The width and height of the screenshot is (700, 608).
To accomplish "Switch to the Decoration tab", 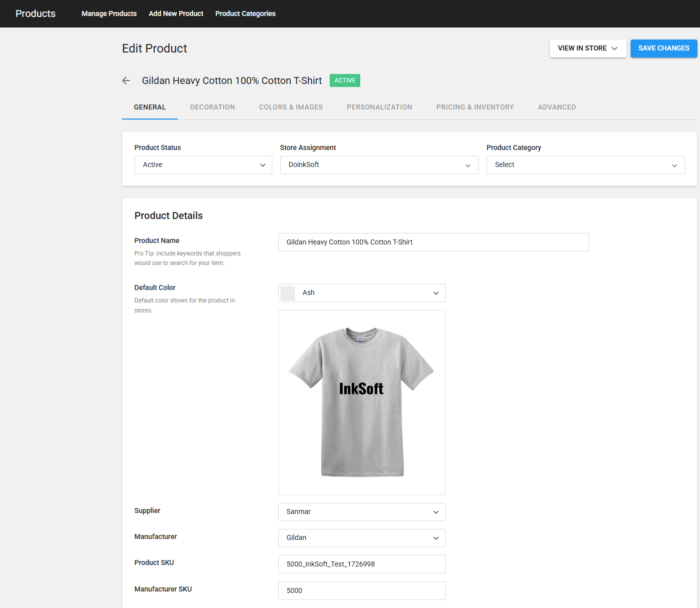I will 212,107.
